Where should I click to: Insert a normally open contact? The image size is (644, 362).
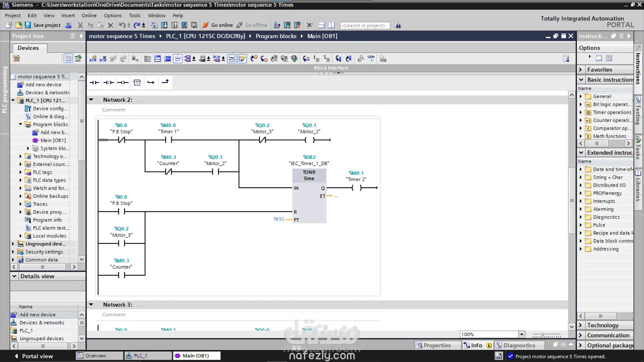(94, 82)
